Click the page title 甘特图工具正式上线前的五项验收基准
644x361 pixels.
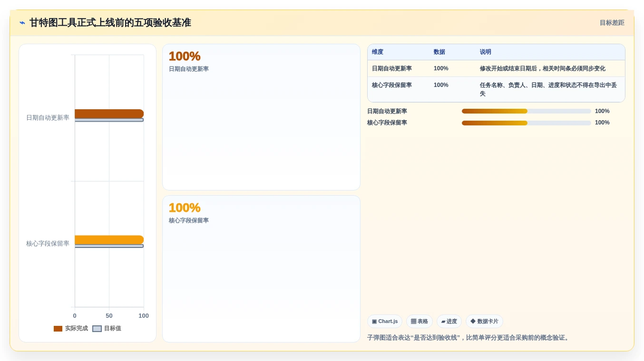(110, 23)
